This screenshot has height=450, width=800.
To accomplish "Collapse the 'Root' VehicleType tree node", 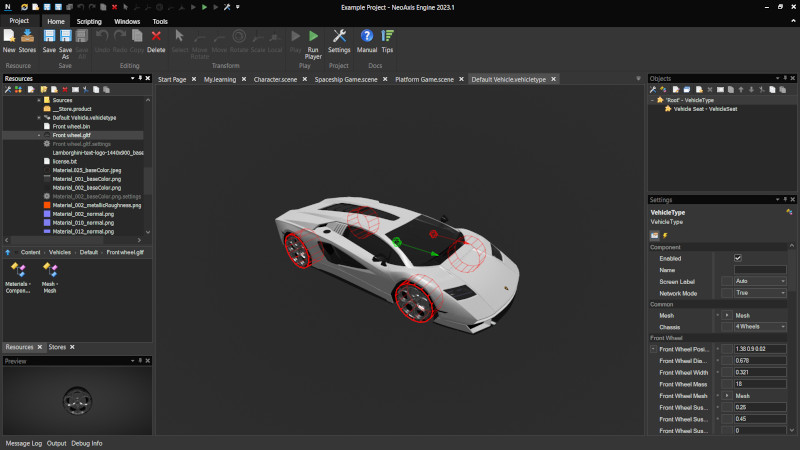I will 652,101.
